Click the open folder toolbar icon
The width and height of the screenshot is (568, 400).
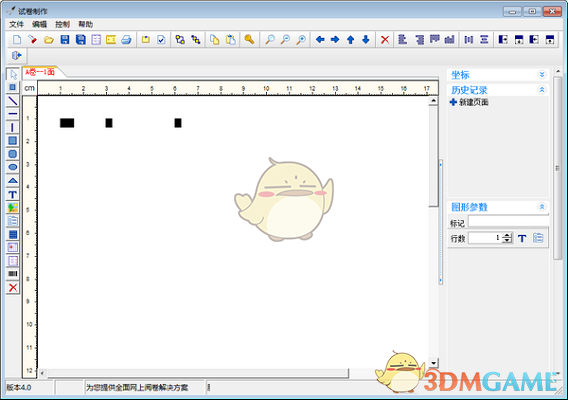(49, 39)
